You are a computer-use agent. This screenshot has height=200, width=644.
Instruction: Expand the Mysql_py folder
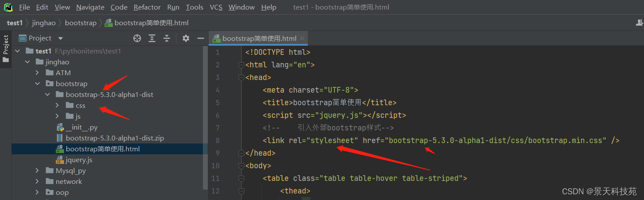click(x=37, y=171)
